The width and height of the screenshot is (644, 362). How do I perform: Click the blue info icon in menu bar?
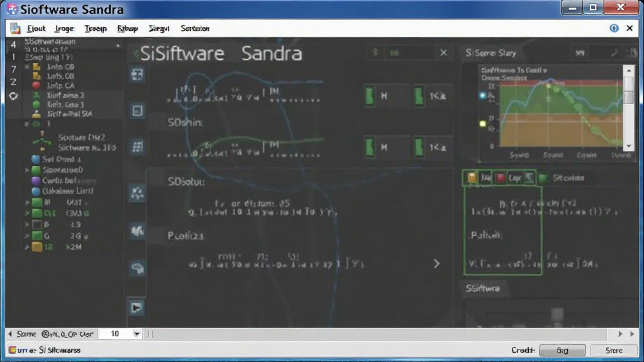614,28
